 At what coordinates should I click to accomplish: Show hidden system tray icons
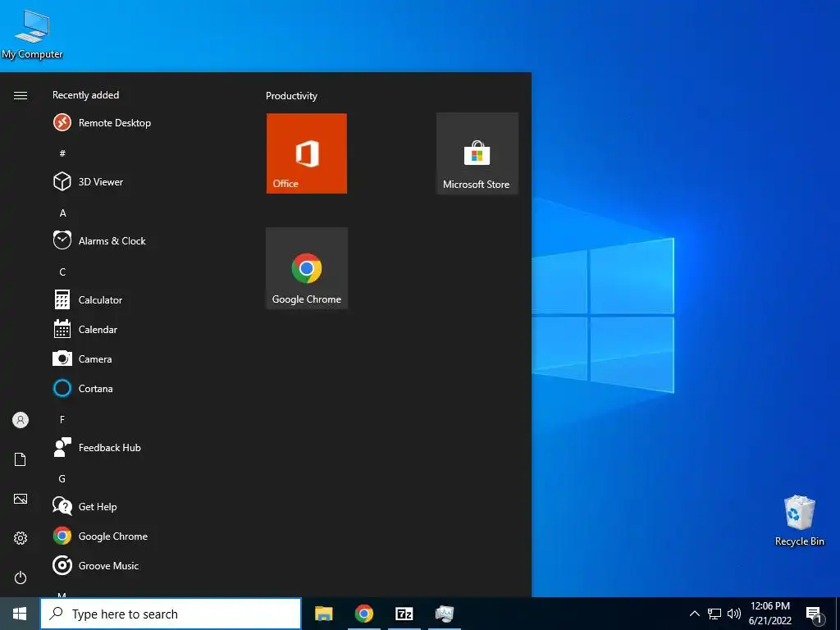tap(694, 614)
